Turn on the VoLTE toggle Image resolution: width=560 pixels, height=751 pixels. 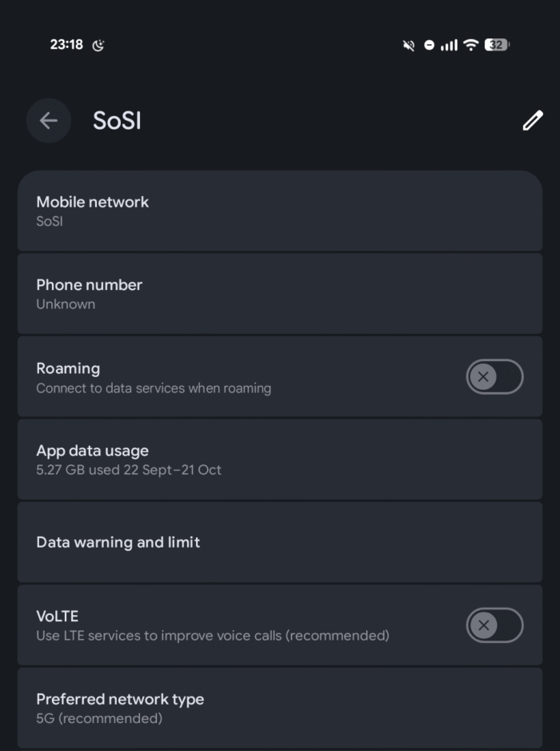click(x=494, y=625)
